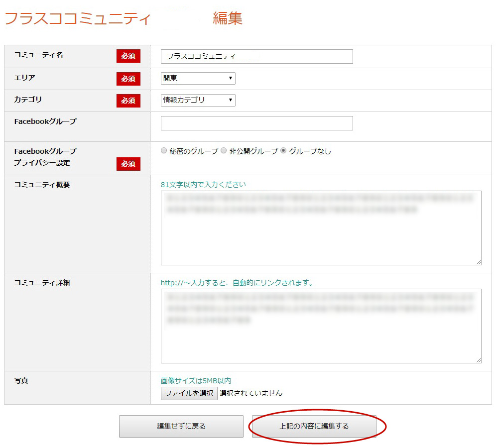
Task: Open the エリア dropdown showing 関東
Action: (x=198, y=78)
